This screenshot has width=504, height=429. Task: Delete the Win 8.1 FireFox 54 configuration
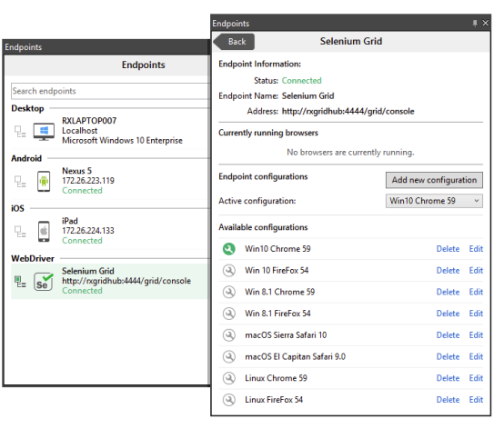point(448,314)
